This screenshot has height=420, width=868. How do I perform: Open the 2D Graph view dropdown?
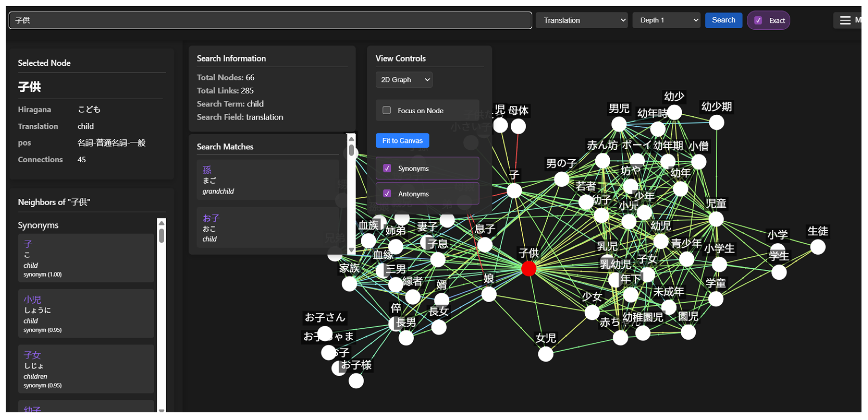point(404,80)
